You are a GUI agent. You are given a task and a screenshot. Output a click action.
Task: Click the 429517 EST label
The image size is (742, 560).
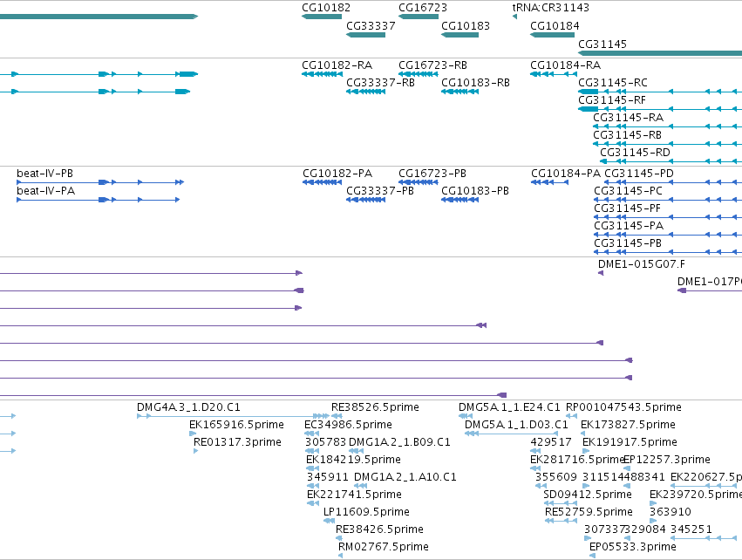point(551,442)
